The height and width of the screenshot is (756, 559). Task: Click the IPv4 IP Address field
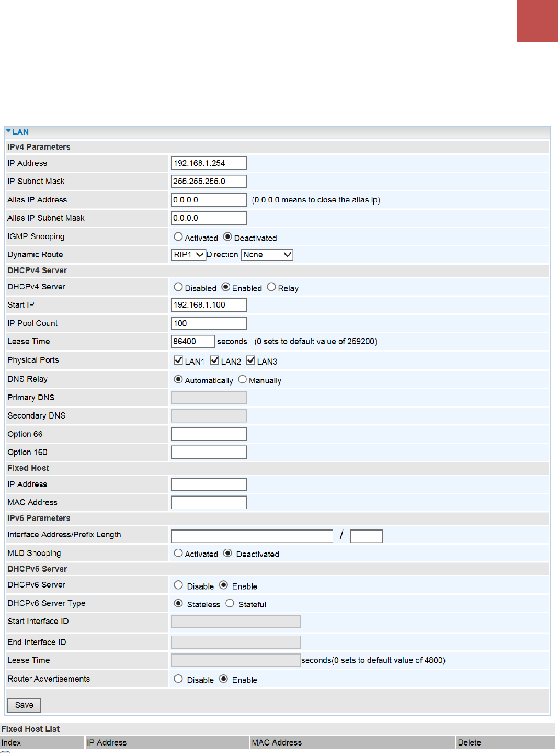(209, 163)
